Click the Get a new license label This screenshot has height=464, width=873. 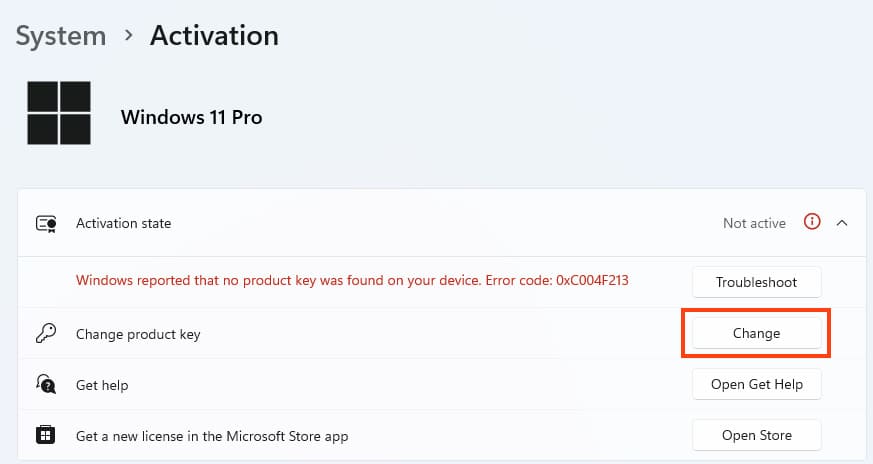point(212,436)
